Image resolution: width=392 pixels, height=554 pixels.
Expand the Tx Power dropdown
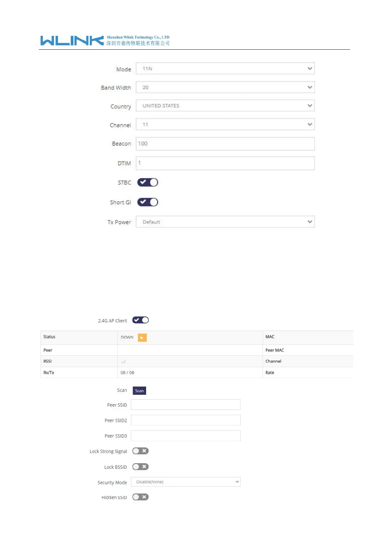click(x=225, y=222)
